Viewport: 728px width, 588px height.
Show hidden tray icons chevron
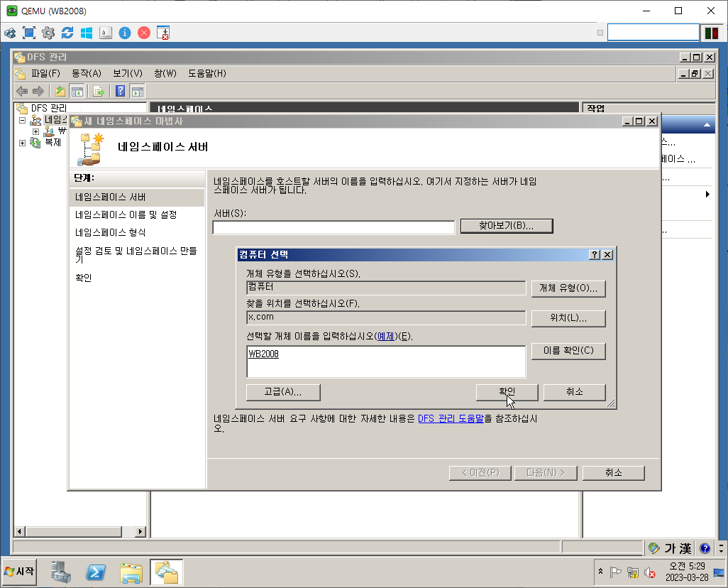tap(600, 571)
